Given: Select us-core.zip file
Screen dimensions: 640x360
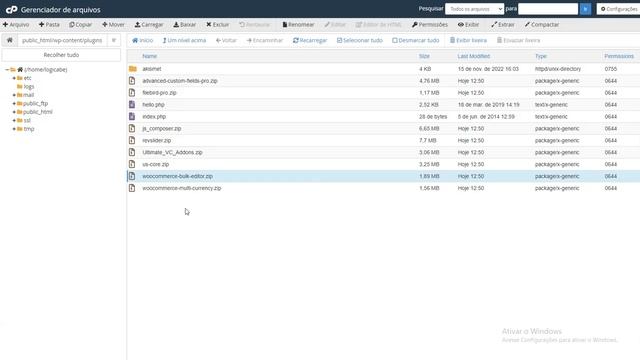Looking at the screenshot, I should coord(156,164).
